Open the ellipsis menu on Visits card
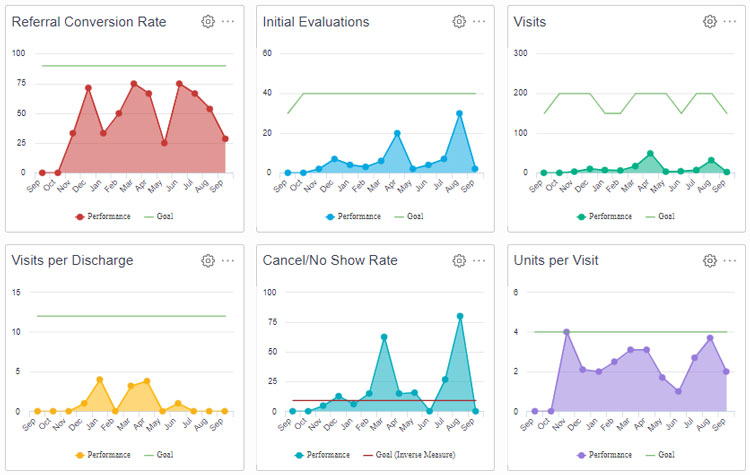 [730, 22]
